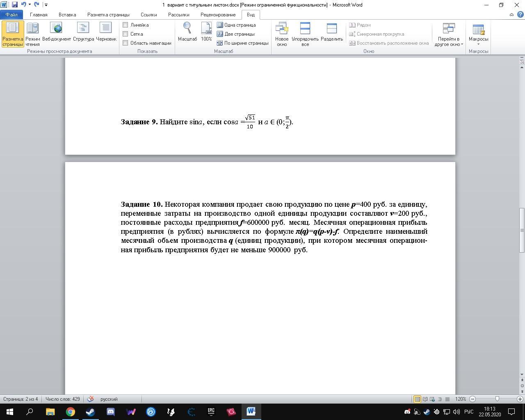This screenshot has height=420, width=525.
Task: Open Steam from the taskbar
Action: coord(90,411)
